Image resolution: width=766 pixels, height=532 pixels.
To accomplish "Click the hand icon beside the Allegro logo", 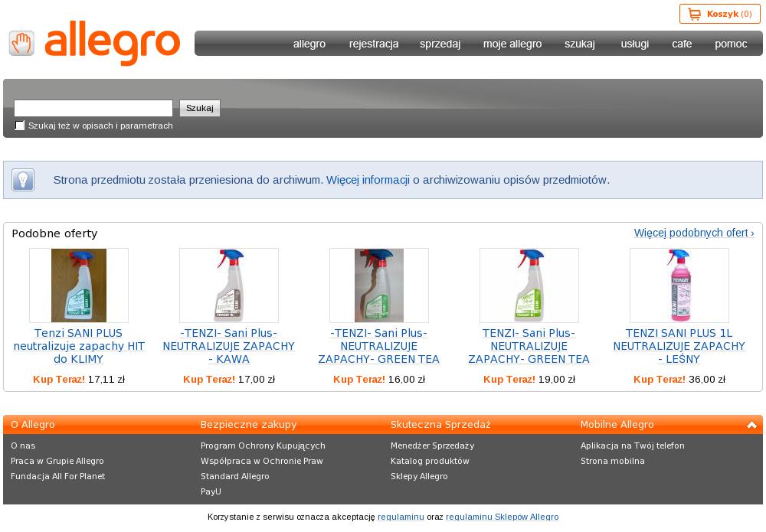I will click(x=21, y=44).
